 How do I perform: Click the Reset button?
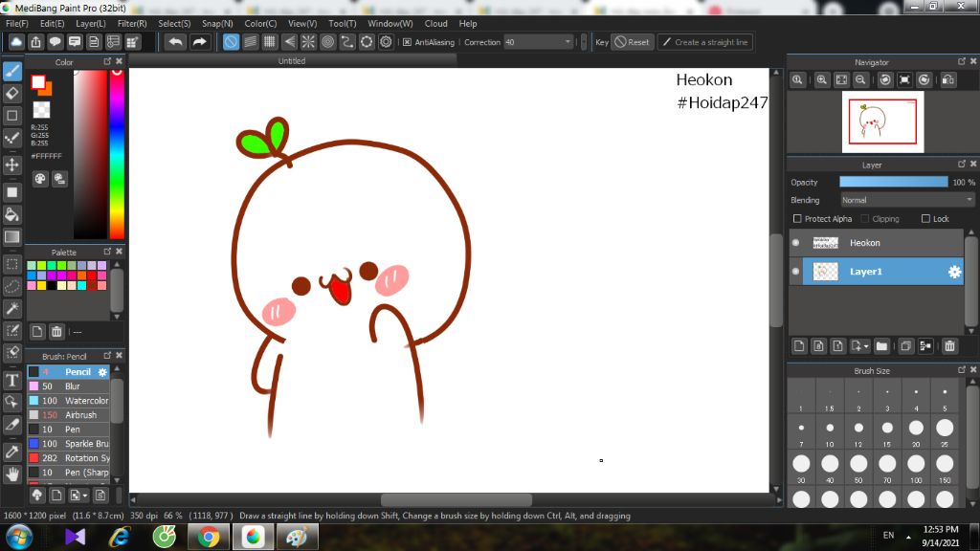tap(633, 42)
